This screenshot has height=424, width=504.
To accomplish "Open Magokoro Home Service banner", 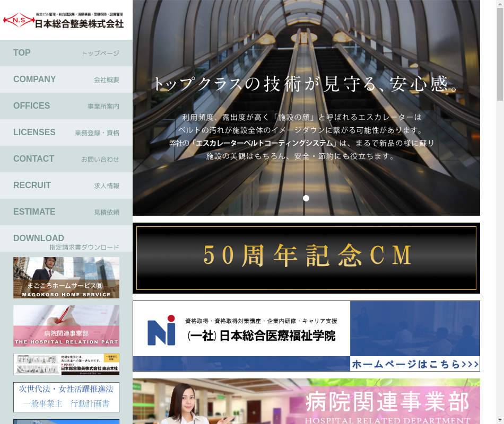I will 66,278.
